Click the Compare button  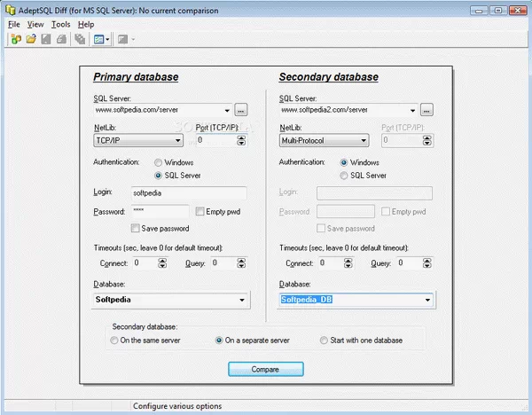(266, 369)
